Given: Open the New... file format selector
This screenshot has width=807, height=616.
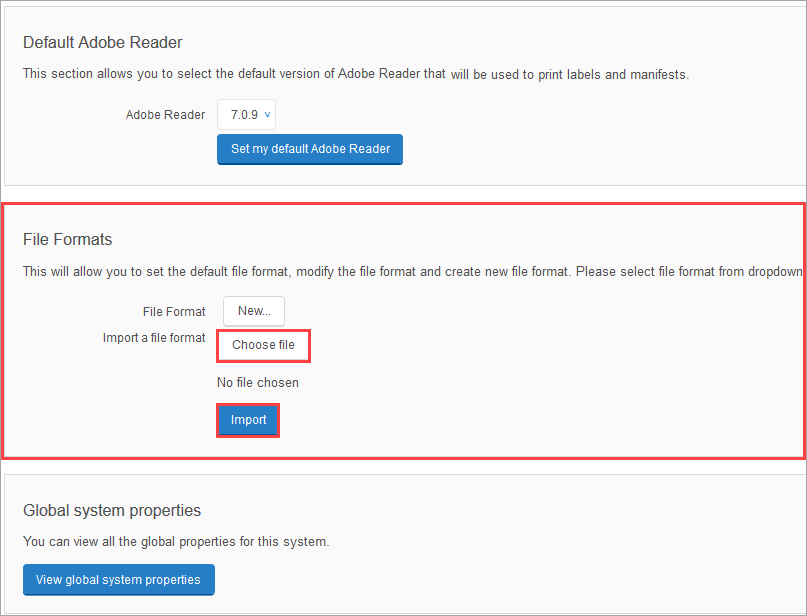Looking at the screenshot, I should coord(254,311).
